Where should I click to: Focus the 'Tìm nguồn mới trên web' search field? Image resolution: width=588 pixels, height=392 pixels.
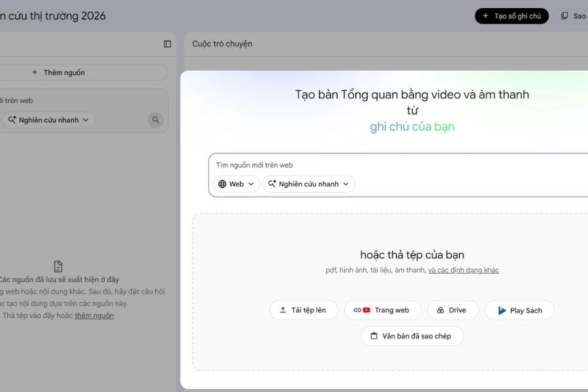coord(397,165)
